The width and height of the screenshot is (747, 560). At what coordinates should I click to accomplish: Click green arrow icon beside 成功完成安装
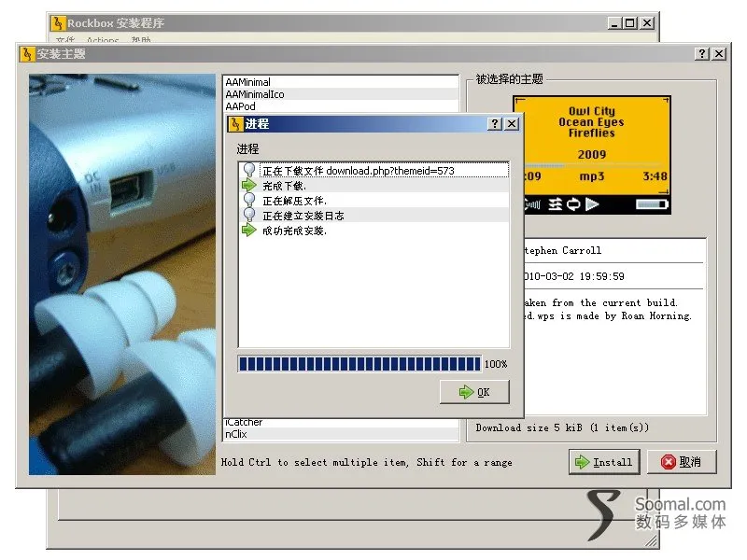[249, 231]
